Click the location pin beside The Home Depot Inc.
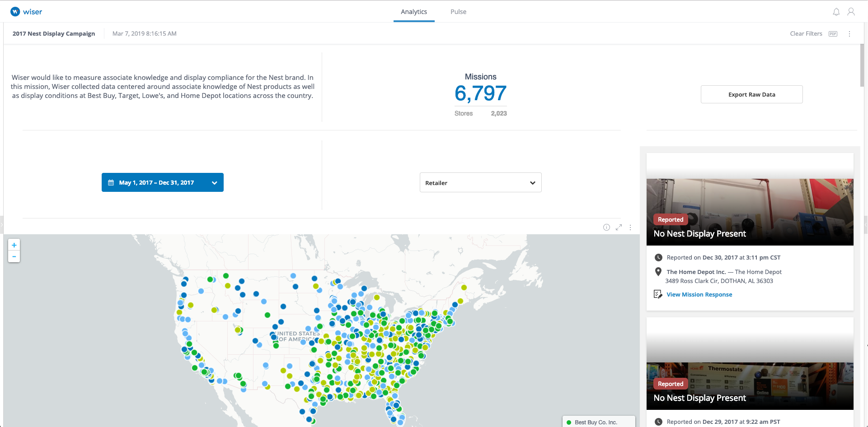Viewport: 868px width, 427px height. tap(658, 272)
